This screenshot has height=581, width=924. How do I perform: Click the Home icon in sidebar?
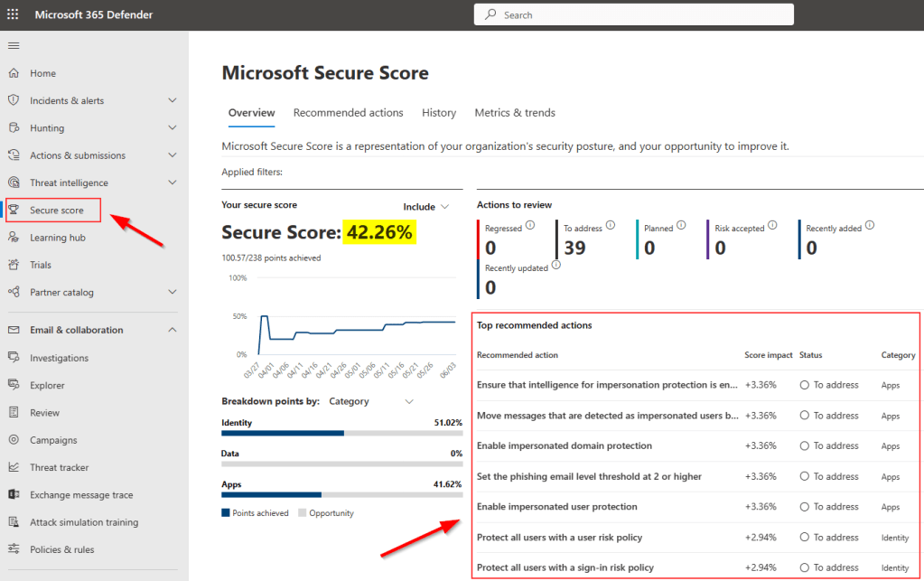click(14, 73)
